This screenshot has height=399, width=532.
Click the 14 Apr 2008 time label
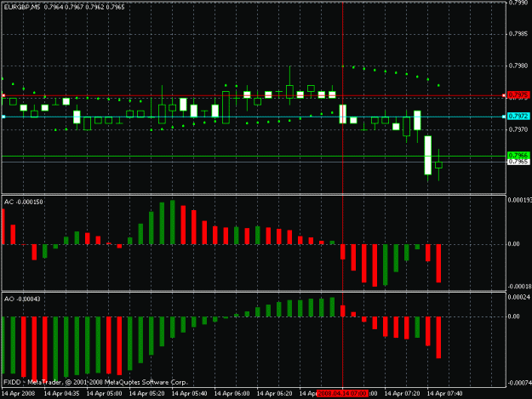19,394
